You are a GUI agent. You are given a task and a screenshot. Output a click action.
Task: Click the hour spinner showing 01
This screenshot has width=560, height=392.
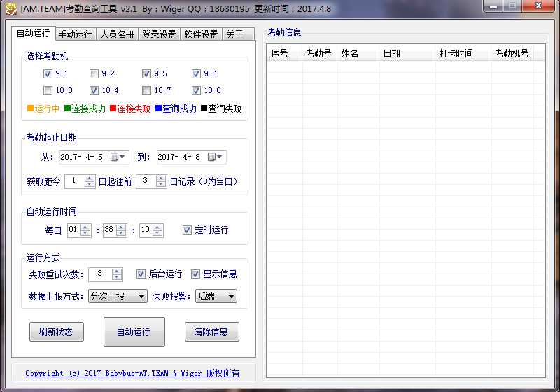79,230
